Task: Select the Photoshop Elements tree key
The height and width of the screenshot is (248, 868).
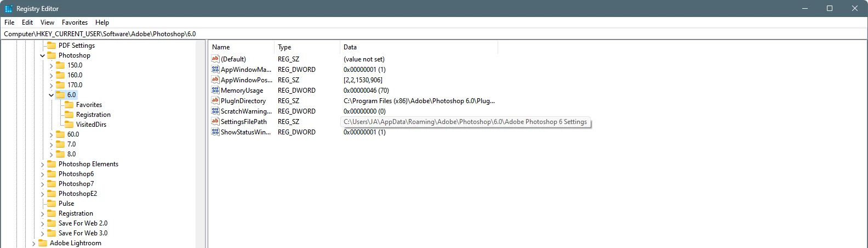Action: [x=88, y=164]
